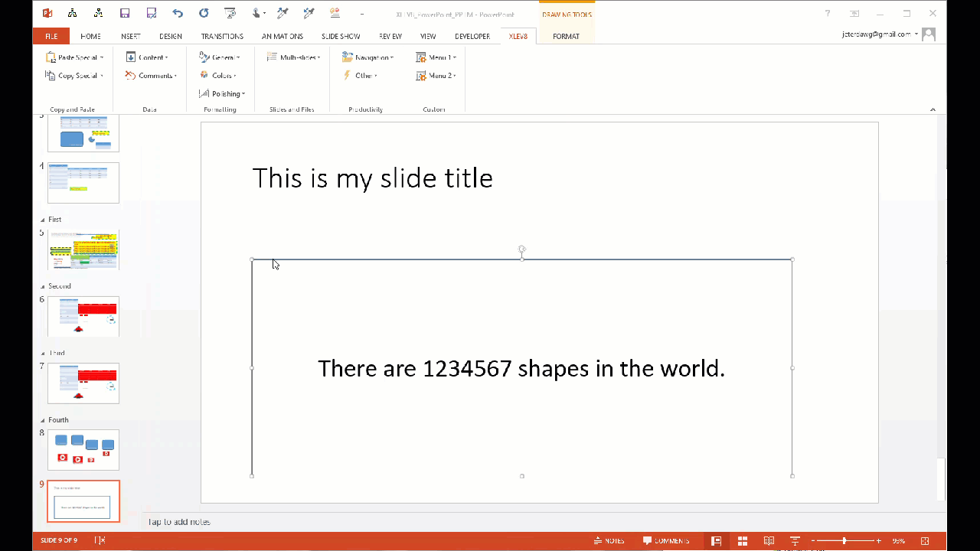Switch to the HOME tab
This screenshot has height=551, width=980.
point(90,36)
